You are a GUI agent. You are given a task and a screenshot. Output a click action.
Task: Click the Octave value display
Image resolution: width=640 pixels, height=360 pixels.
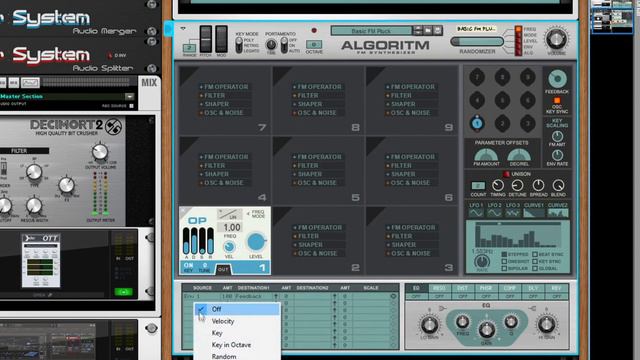(313, 44)
